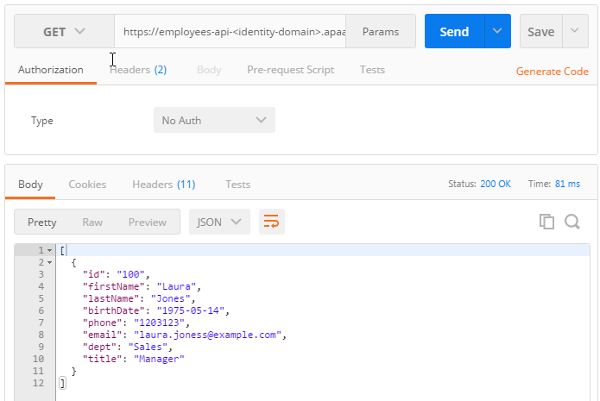The width and height of the screenshot is (600, 401).
Task: Click the "Manager" title value
Action: click(159, 359)
